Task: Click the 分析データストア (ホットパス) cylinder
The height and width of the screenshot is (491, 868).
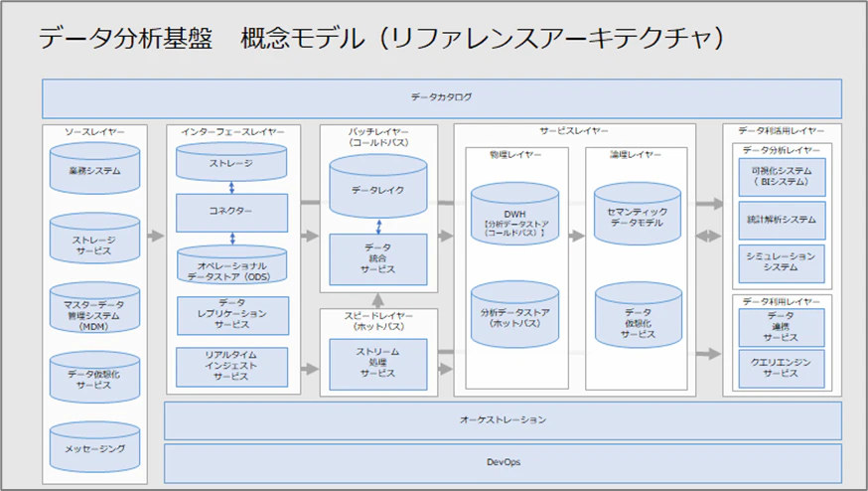Action: 514,314
